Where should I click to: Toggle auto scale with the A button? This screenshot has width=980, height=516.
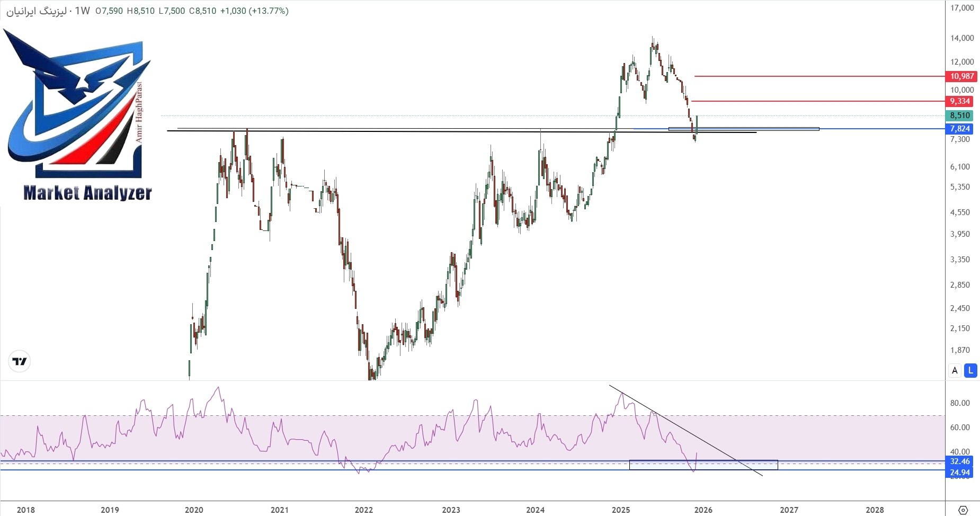click(x=954, y=371)
